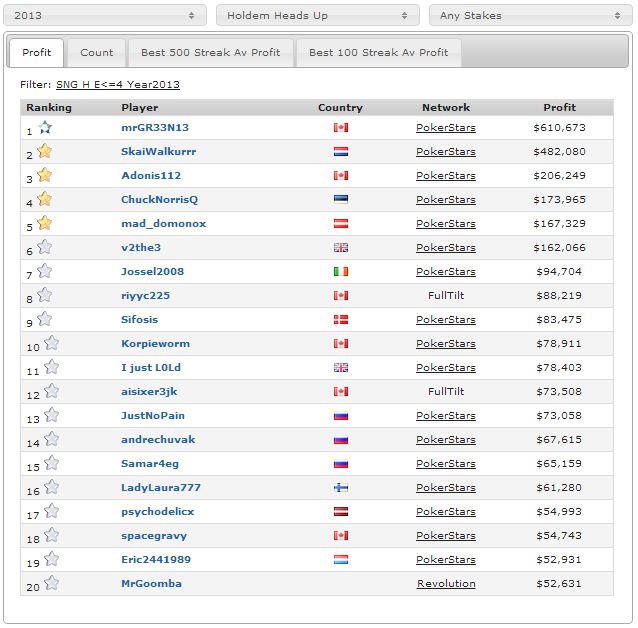Click the Finland flag for LadyLaura777
Viewport: 638px width, 628px height.
pyautogui.click(x=341, y=488)
